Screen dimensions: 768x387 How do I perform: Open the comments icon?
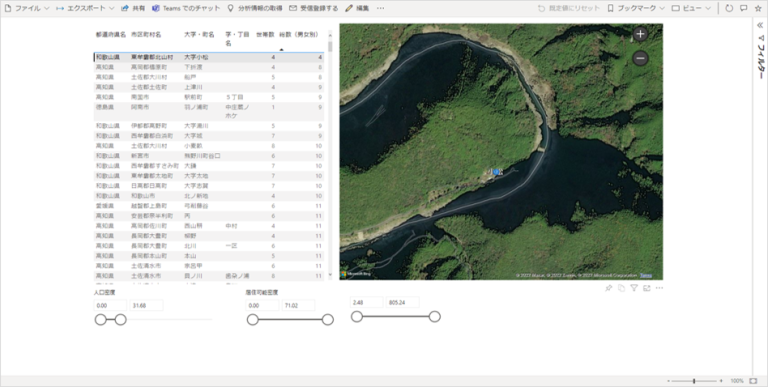point(744,8)
